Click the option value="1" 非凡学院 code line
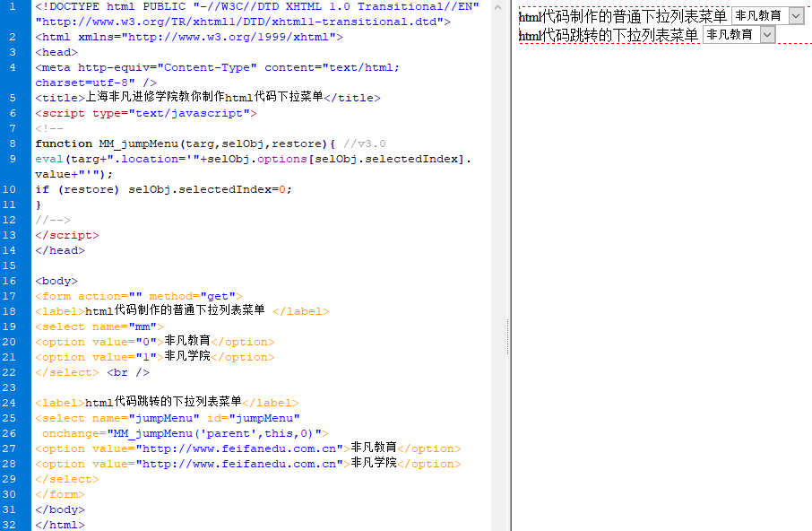The width and height of the screenshot is (812, 531). 155,356
